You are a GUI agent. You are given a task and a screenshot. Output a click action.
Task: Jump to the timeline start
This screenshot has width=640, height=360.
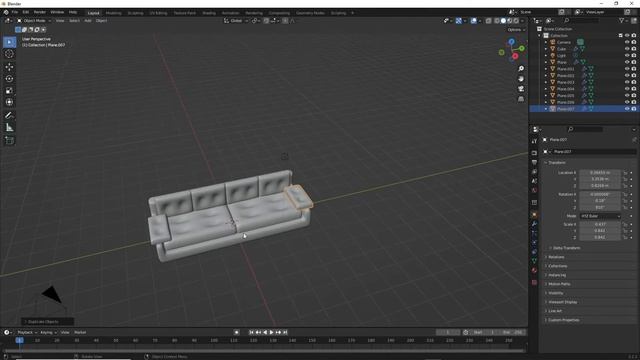coord(251,332)
